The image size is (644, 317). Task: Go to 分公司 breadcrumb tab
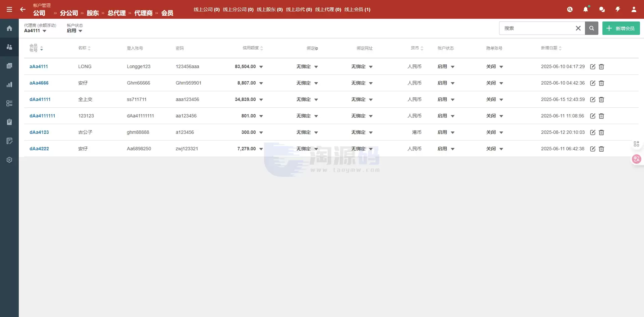(x=69, y=13)
